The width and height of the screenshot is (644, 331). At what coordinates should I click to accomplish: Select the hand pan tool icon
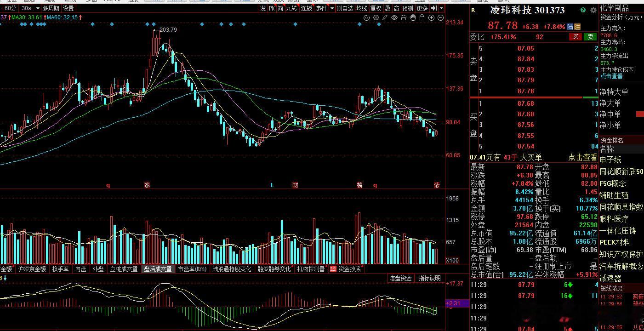click(413, 17)
